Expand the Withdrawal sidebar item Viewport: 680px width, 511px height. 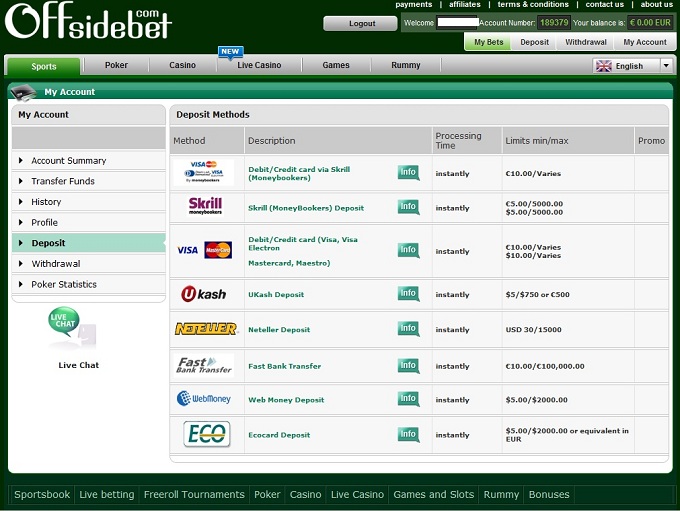tap(55, 264)
